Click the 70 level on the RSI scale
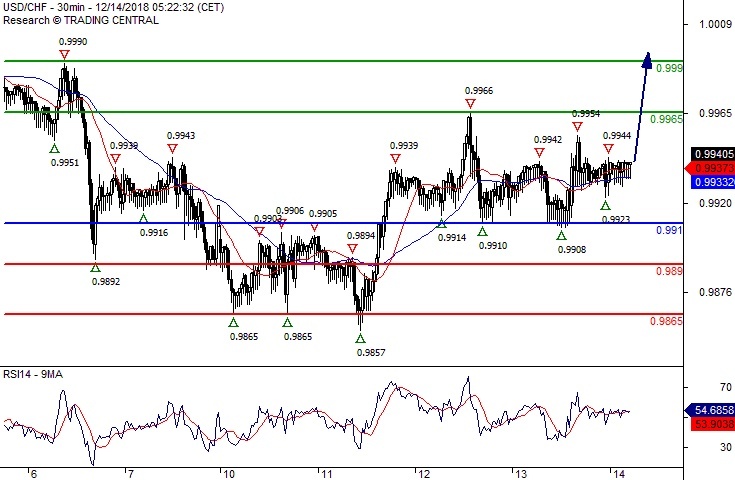 726,387
